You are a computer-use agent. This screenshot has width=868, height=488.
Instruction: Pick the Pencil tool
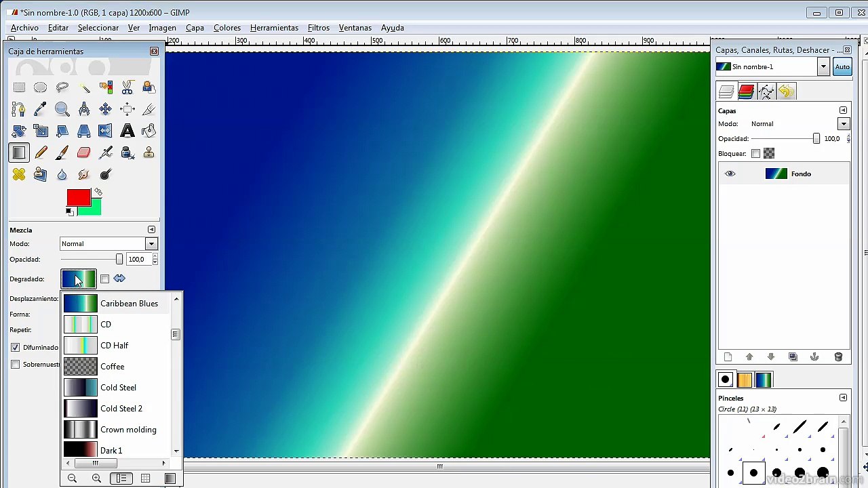[x=41, y=152]
